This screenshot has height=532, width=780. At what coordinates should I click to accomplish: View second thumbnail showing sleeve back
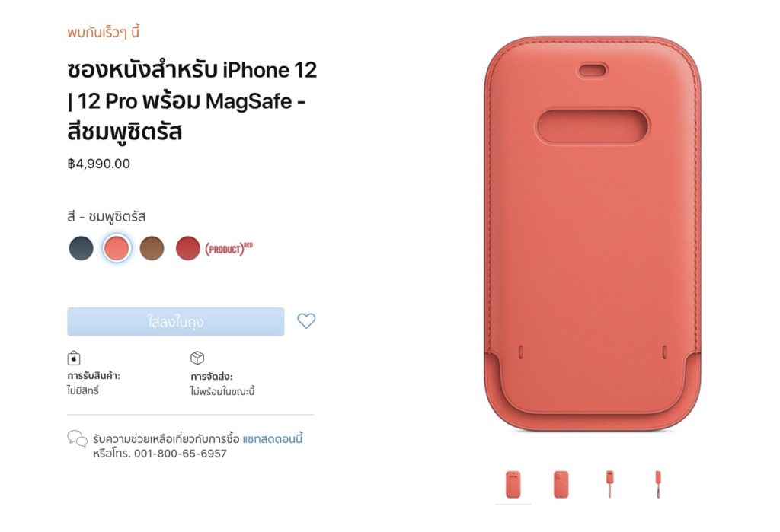click(x=561, y=484)
